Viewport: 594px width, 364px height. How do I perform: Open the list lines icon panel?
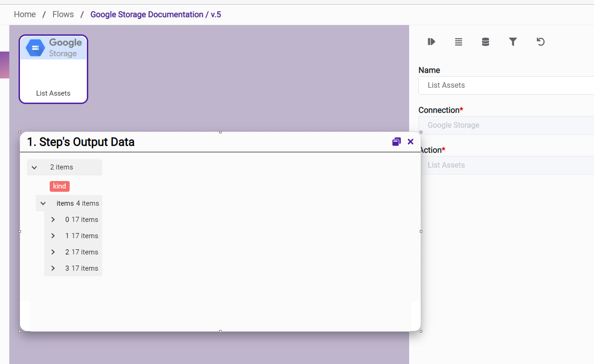click(x=458, y=42)
